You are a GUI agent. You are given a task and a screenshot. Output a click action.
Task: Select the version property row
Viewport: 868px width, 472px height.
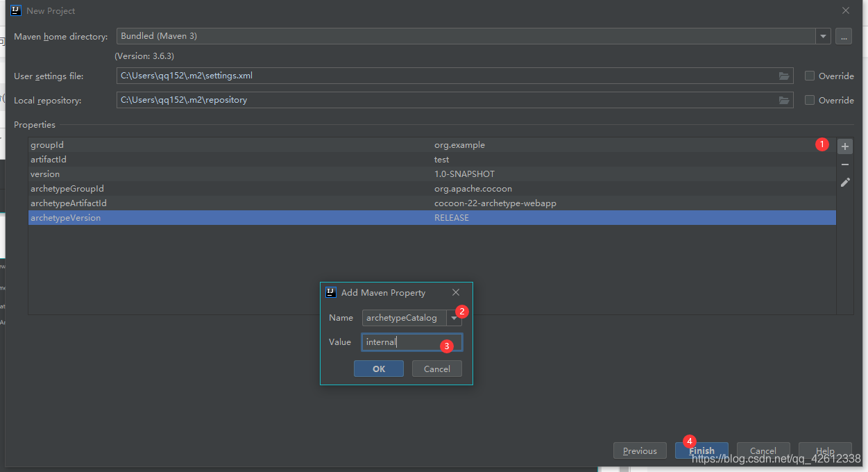(432, 174)
